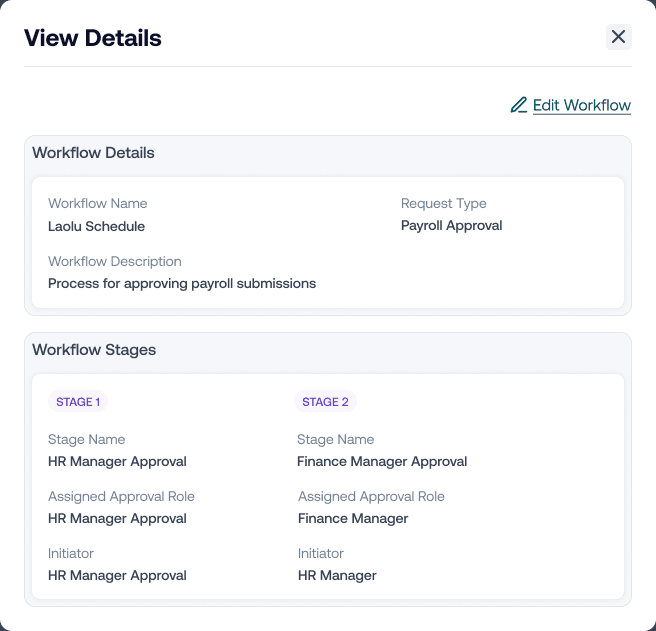Viewport: 656px width, 631px height.
Task: Click the View Details heading
Action: click(x=92, y=38)
